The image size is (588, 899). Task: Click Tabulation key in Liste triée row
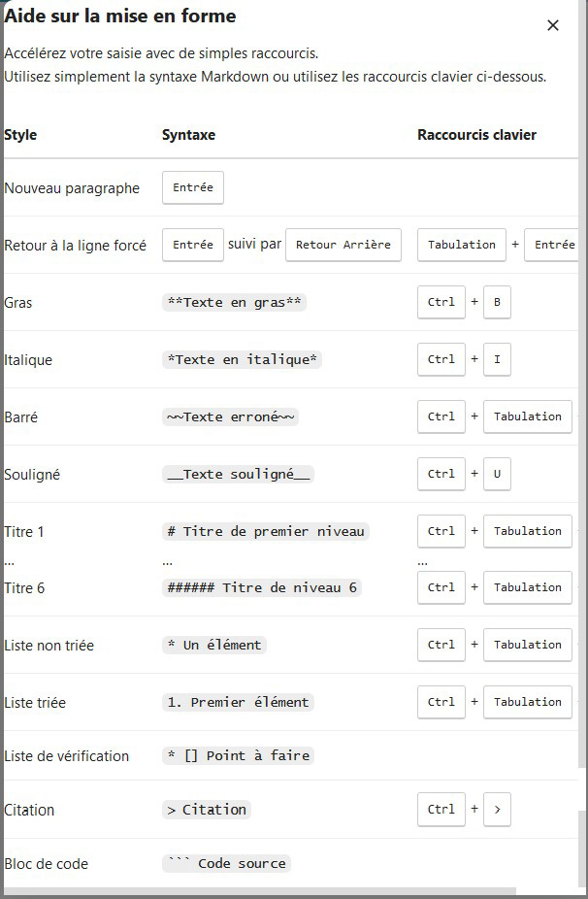(x=527, y=702)
